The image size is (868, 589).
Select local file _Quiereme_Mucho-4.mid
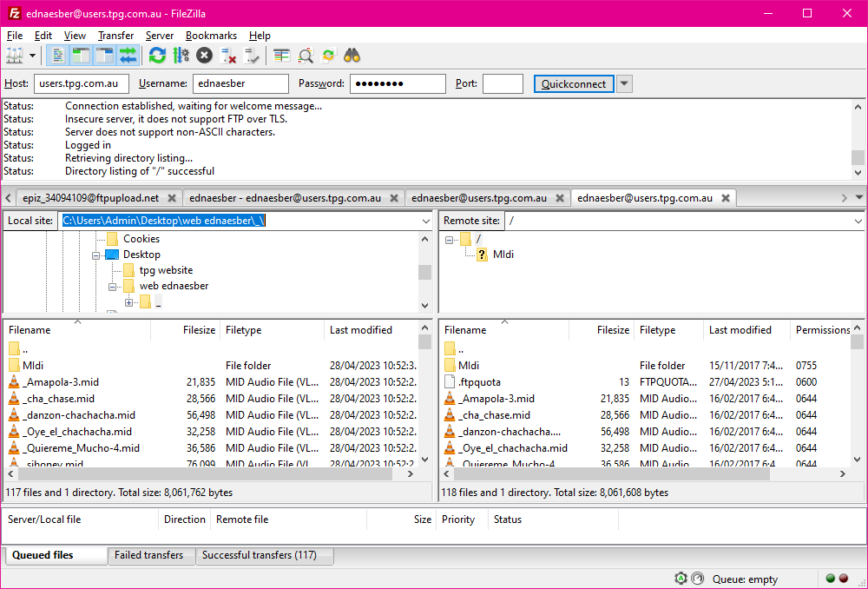pos(81,448)
